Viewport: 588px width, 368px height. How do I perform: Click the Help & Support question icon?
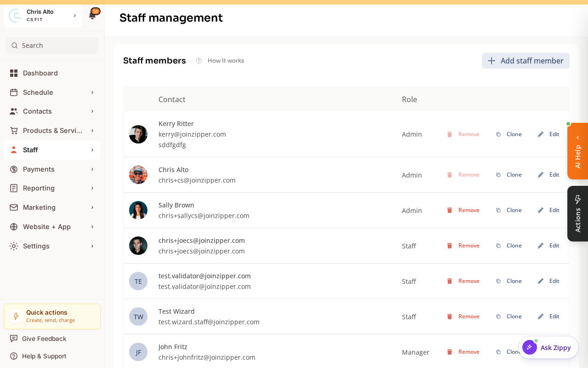14,356
